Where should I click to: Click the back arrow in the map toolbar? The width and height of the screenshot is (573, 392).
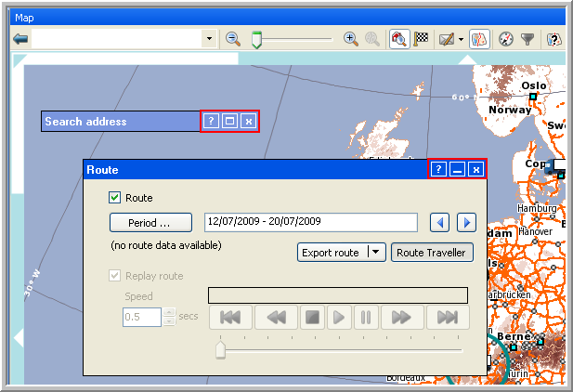click(x=20, y=39)
